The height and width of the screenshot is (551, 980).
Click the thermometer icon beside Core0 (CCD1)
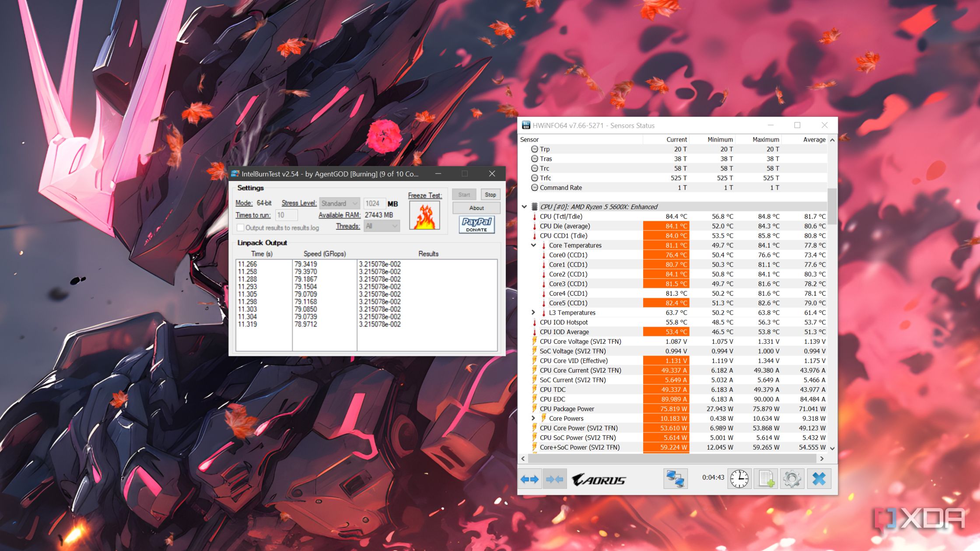tap(544, 255)
